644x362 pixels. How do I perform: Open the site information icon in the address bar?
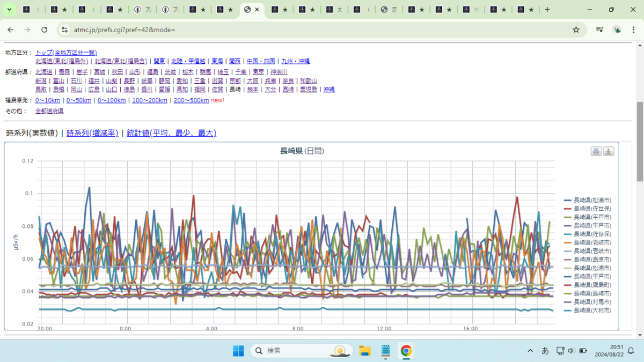[64, 29]
